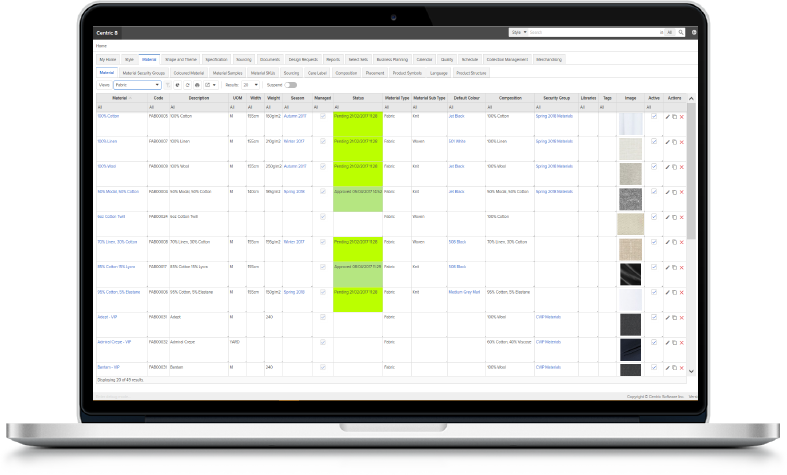Click the copy icon for 100% Linen row
This screenshot has height=475, width=787.
click(x=674, y=142)
